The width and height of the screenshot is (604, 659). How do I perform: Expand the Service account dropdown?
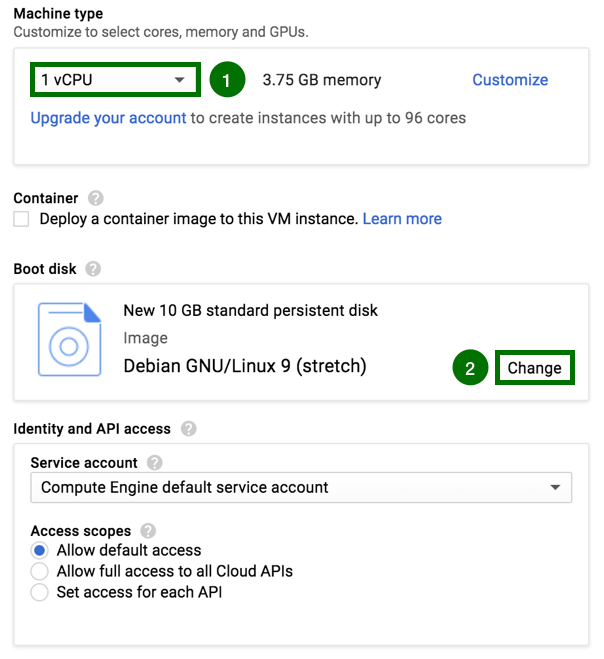tap(301, 488)
